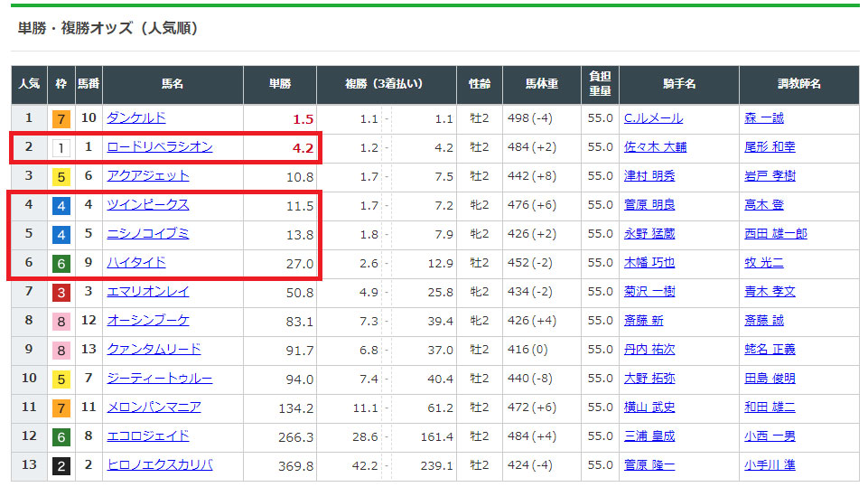
Task: Select trainer 西田 雄一郎 link
Action: pos(775,233)
